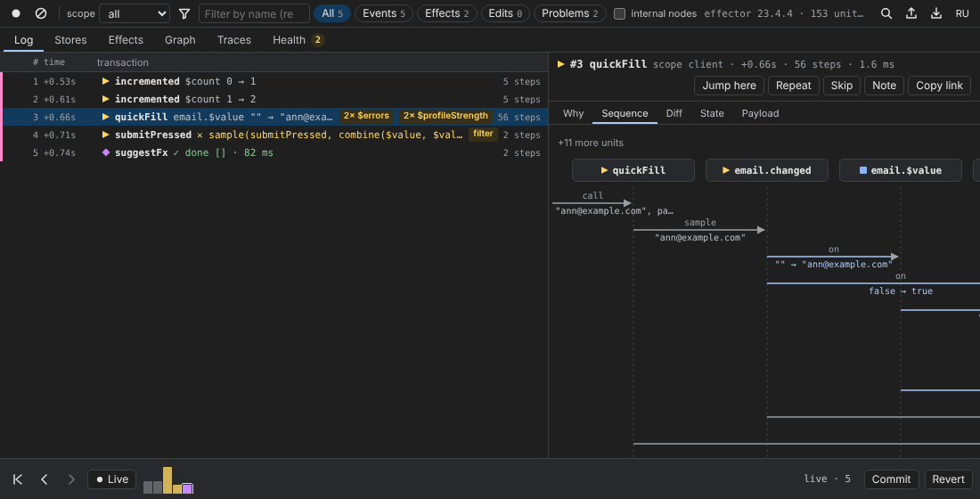Open the Effects main tab
980x499 pixels.
pos(126,39)
